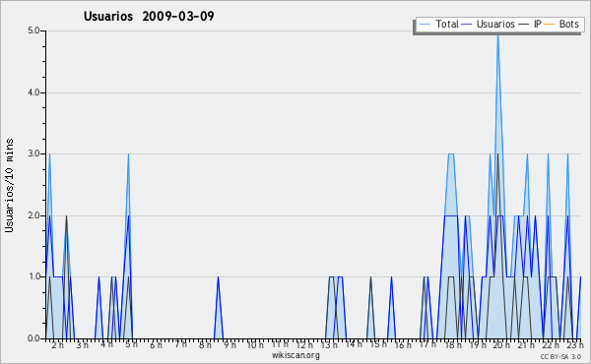Click the '18 h' x-axis label
Image resolution: width=591 pixels, height=364 pixels.
(453, 345)
